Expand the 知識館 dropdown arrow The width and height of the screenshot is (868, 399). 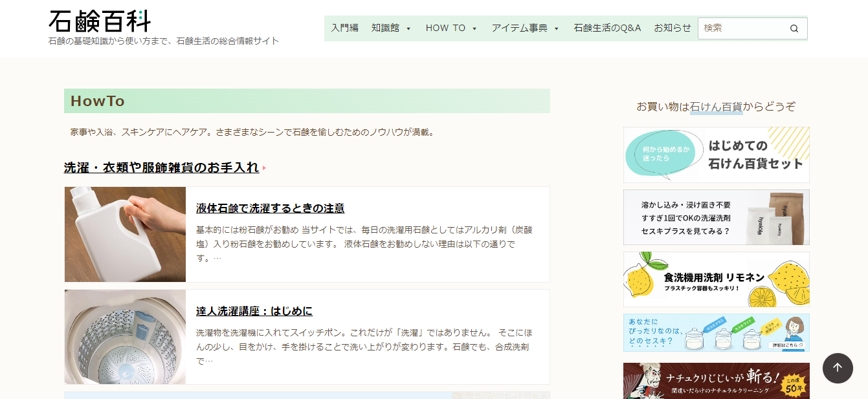(x=408, y=28)
